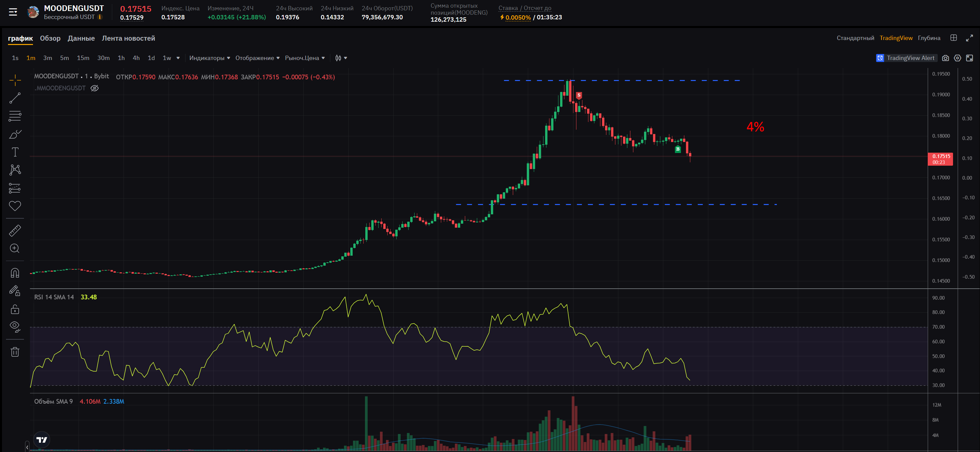Image resolution: width=980 pixels, height=452 pixels.
Task: Open the hamburger menu at top left
Action: [x=13, y=12]
